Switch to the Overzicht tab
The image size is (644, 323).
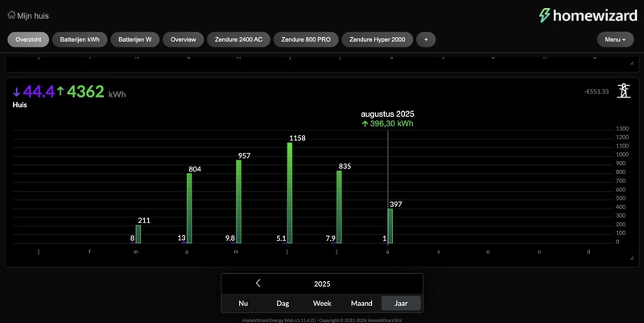point(28,39)
